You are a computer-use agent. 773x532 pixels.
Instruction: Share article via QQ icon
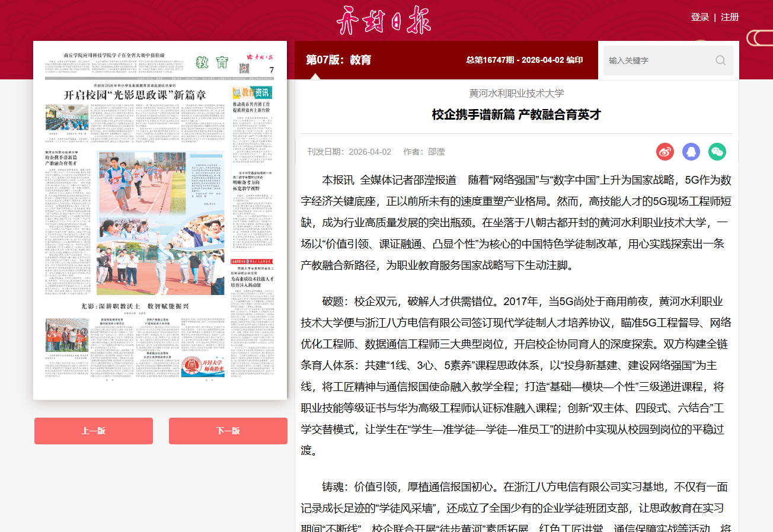pos(691,152)
